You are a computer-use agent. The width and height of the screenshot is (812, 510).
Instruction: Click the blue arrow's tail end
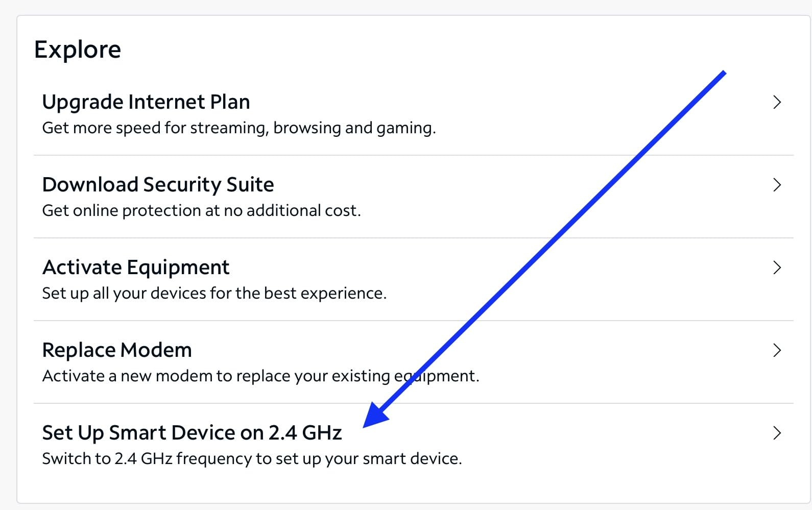(723, 74)
